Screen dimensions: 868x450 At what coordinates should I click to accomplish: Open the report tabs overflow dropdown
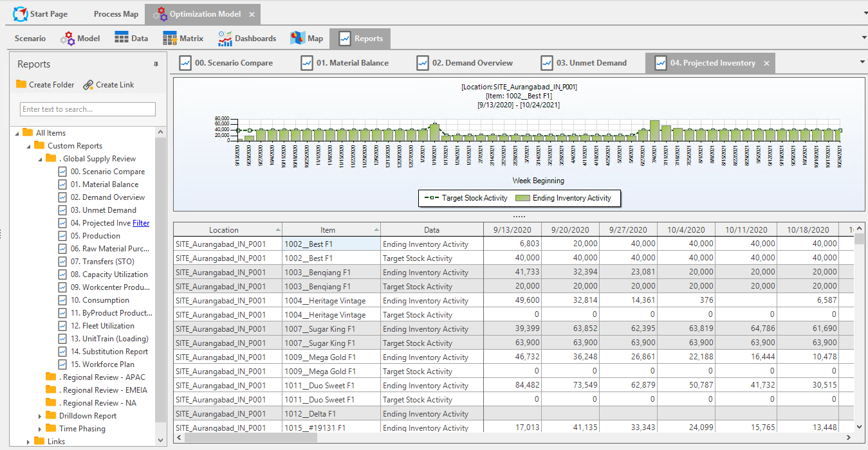coord(862,62)
